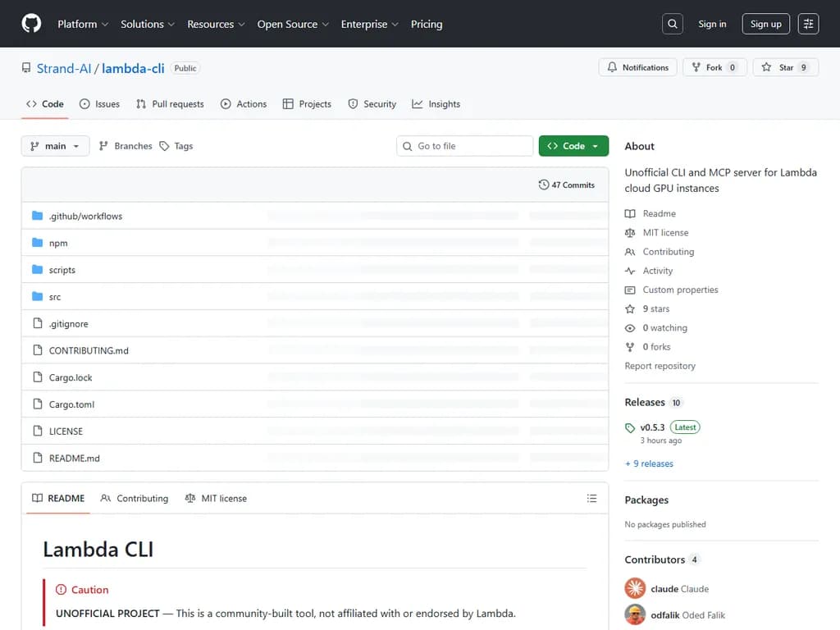This screenshot has width=840, height=630.
Task: Open the Notifications bell button
Action: click(x=637, y=67)
